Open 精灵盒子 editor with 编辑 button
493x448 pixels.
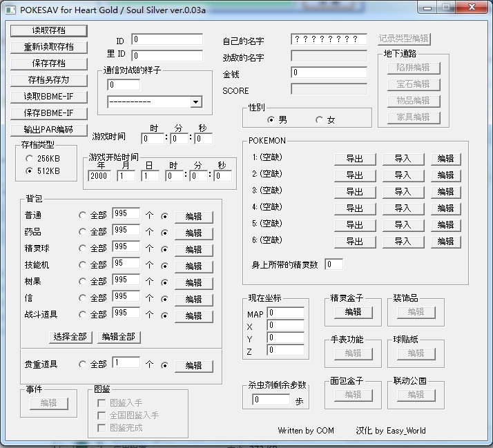[353, 312]
